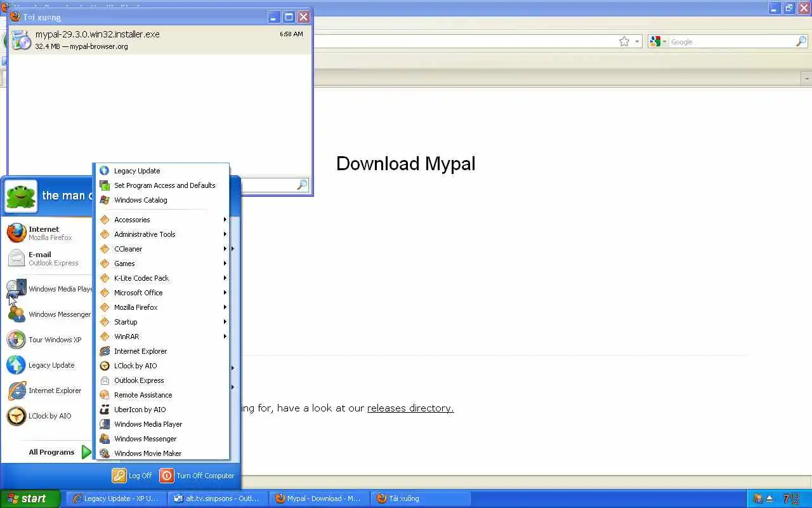
Task: Click the Tour Windows XP icon
Action: 16,340
